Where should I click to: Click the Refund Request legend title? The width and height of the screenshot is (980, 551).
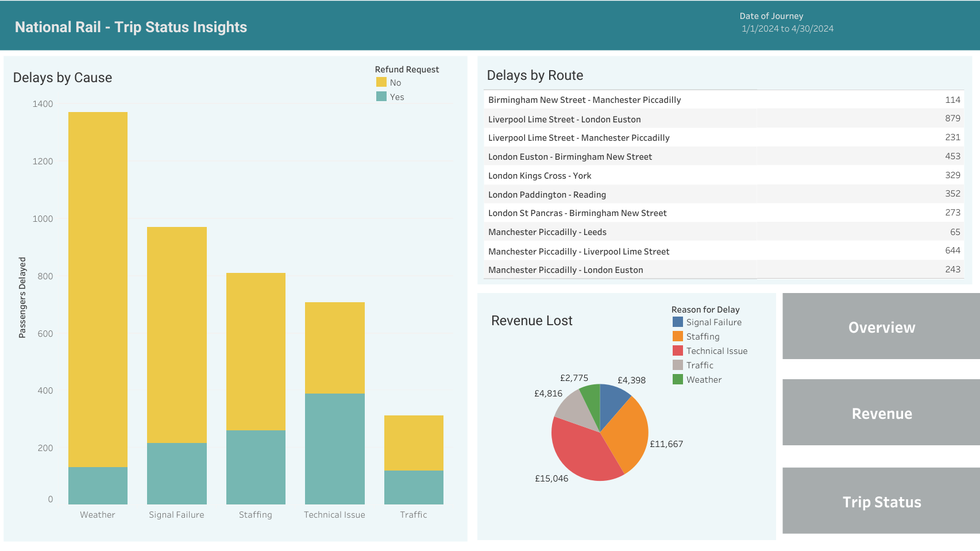coord(407,70)
